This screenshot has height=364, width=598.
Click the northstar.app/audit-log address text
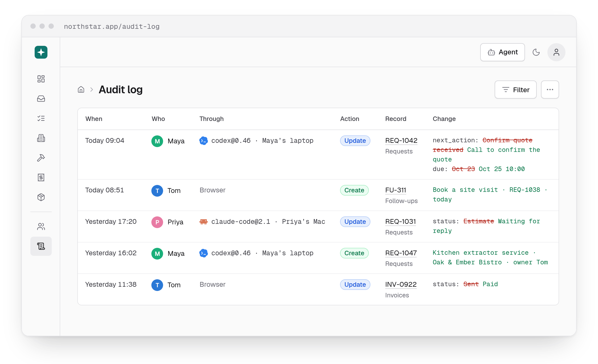coord(112,26)
